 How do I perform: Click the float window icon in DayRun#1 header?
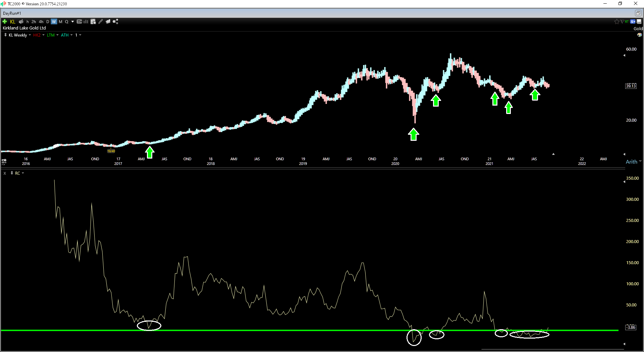coord(638,13)
